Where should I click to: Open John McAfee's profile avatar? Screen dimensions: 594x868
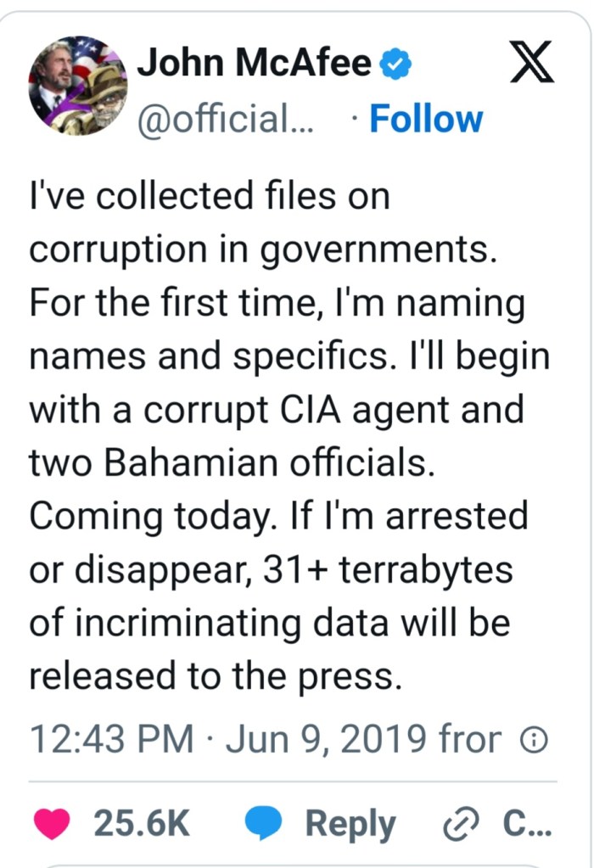click(x=77, y=86)
